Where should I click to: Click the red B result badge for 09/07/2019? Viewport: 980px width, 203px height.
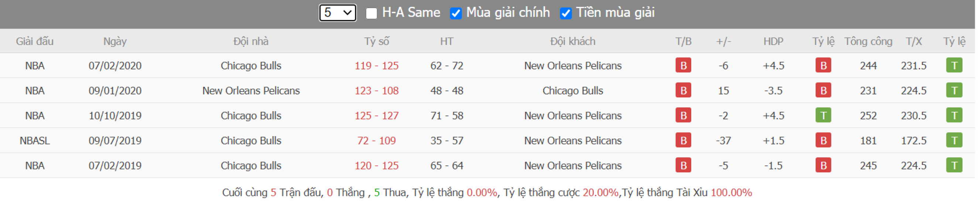coord(683,140)
